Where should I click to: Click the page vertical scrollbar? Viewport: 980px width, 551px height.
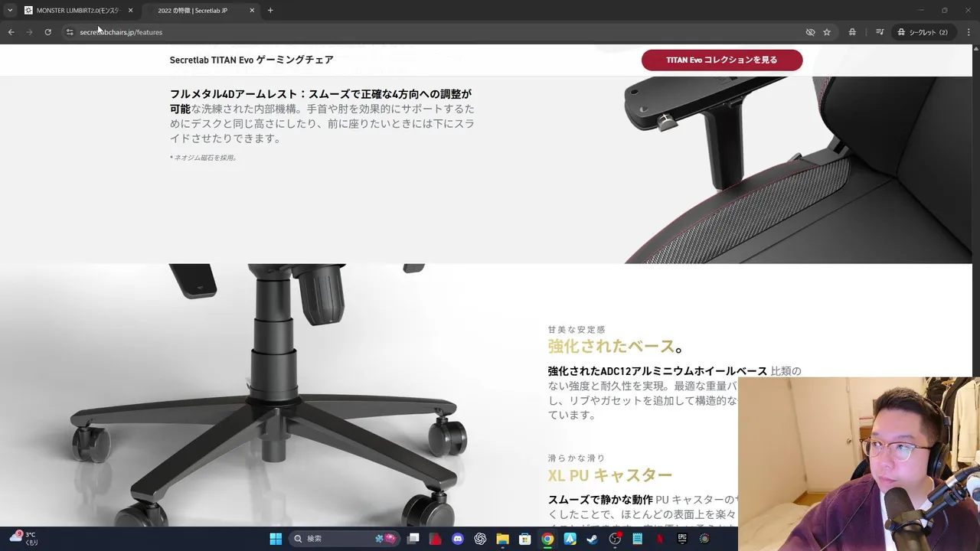[976, 285]
